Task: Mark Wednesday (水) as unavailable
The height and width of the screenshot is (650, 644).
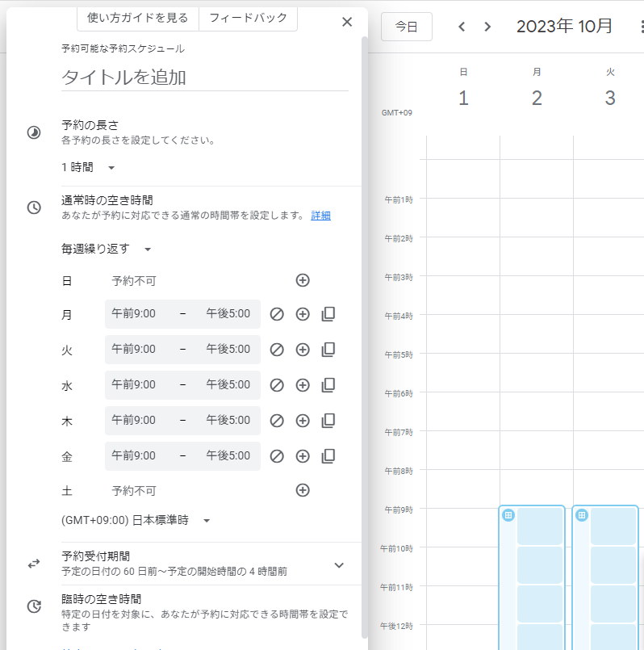Action: tap(277, 385)
